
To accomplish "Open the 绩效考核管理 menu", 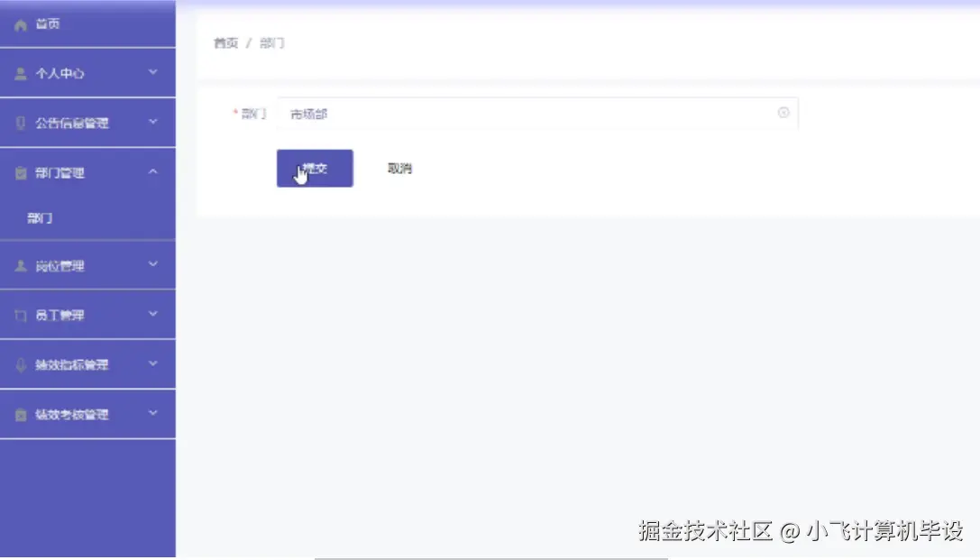I will pyautogui.click(x=87, y=415).
